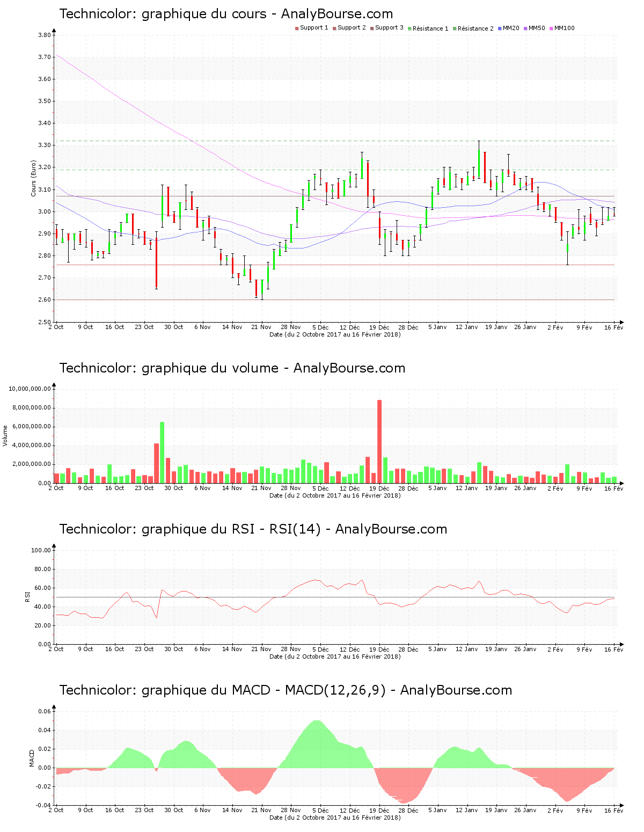Click the 'Cours (Euro)' vertical axis label

[x=33, y=178]
